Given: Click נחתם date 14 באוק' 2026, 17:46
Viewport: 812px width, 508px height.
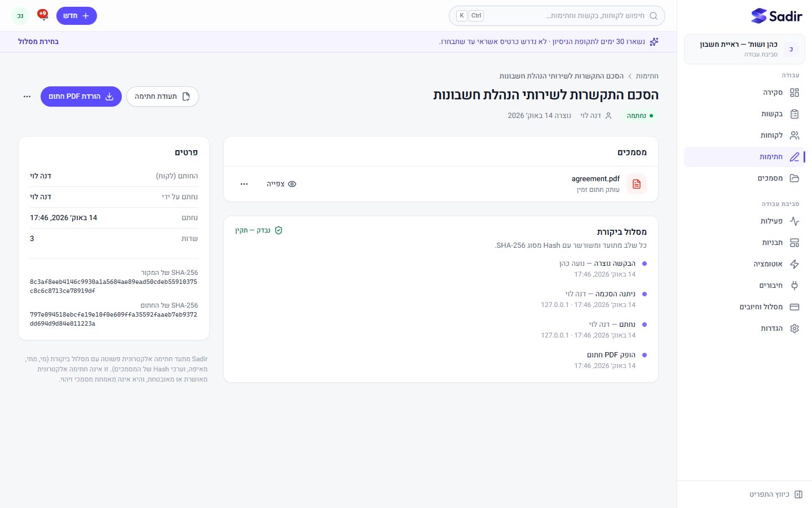Looking at the screenshot, I should coord(64,218).
